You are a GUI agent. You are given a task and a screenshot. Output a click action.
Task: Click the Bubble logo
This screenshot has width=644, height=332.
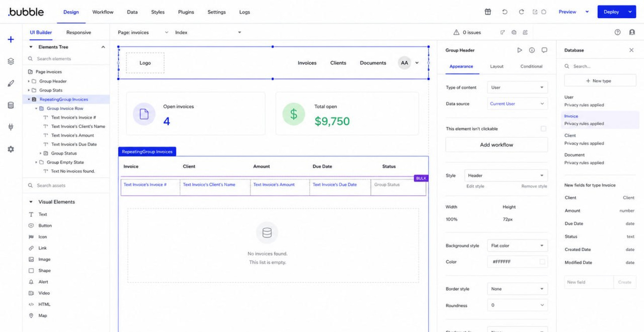click(26, 12)
